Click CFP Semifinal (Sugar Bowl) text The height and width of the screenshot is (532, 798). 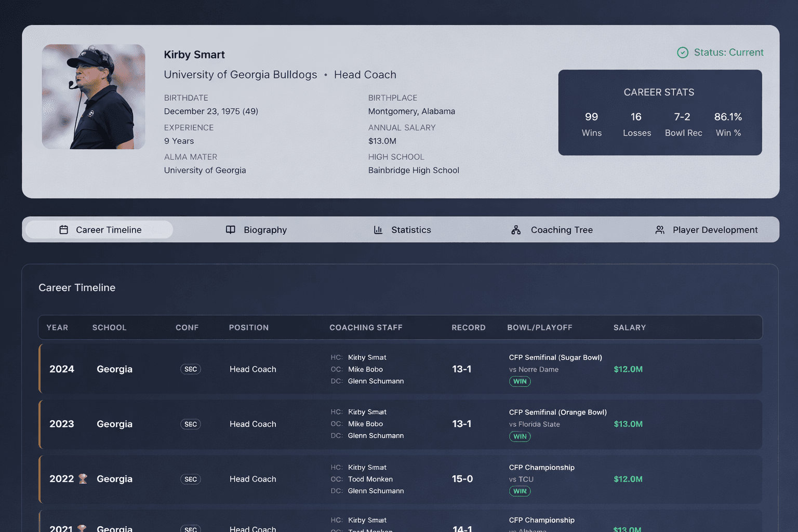[x=555, y=357]
